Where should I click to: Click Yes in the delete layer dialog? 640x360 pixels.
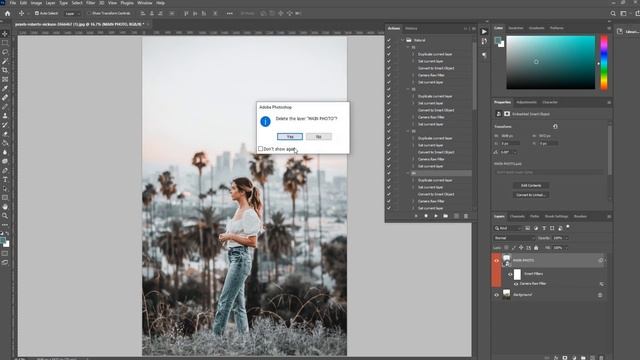[290, 136]
